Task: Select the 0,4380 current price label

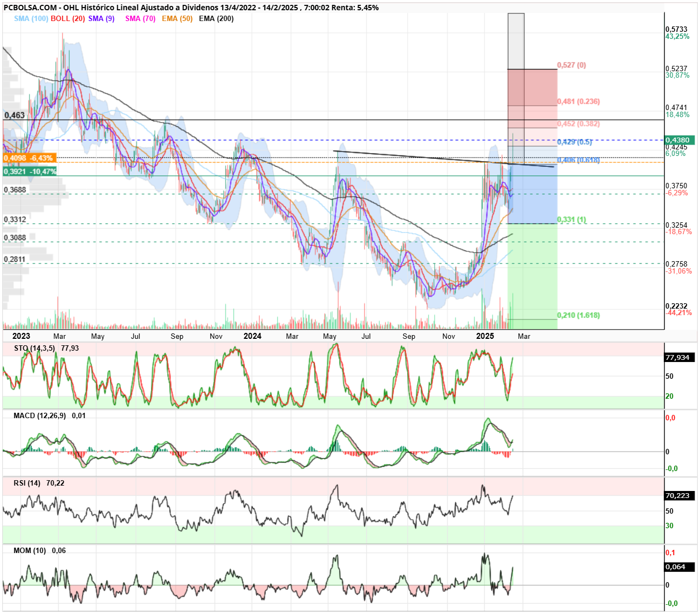Action: tap(680, 140)
